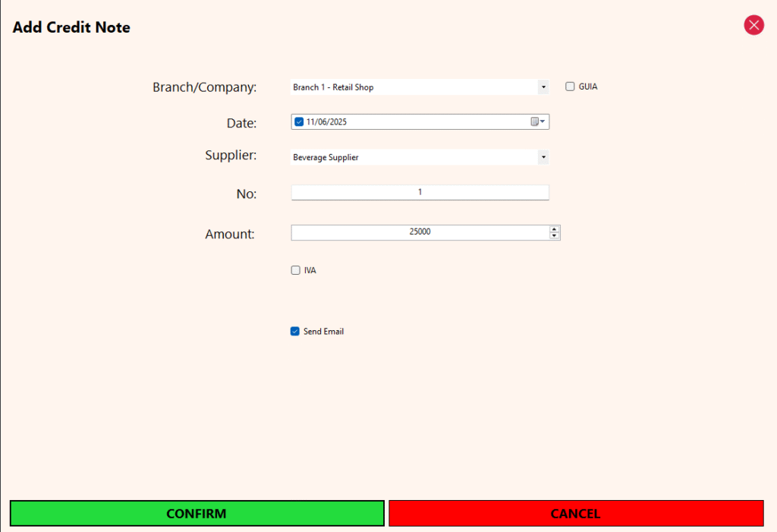Image resolution: width=777 pixels, height=532 pixels.
Task: Enable the IVA checkbox
Action: (x=295, y=270)
